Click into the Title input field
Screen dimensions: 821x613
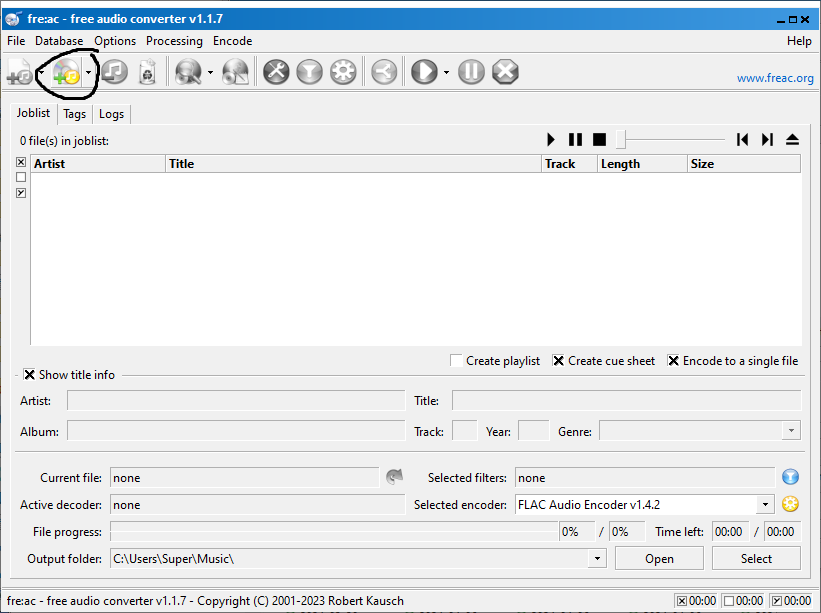(626, 400)
